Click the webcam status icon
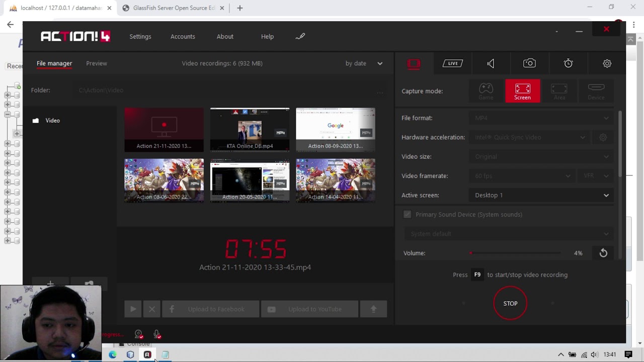The image size is (644, 362). tap(139, 334)
